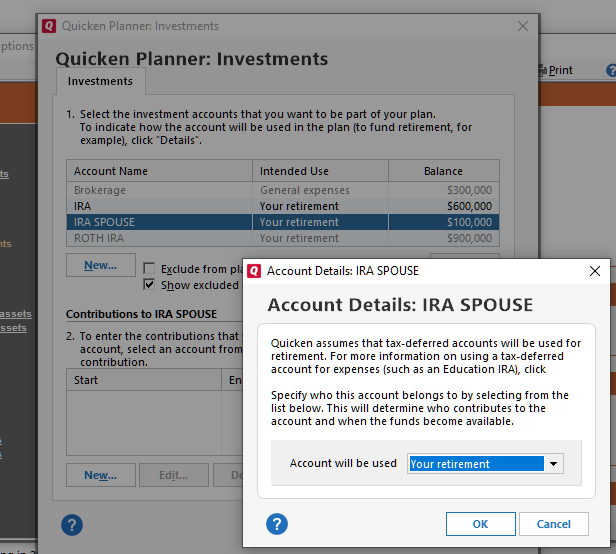Click the help icon in Account Details dialog
The image size is (616, 554).
click(x=277, y=524)
